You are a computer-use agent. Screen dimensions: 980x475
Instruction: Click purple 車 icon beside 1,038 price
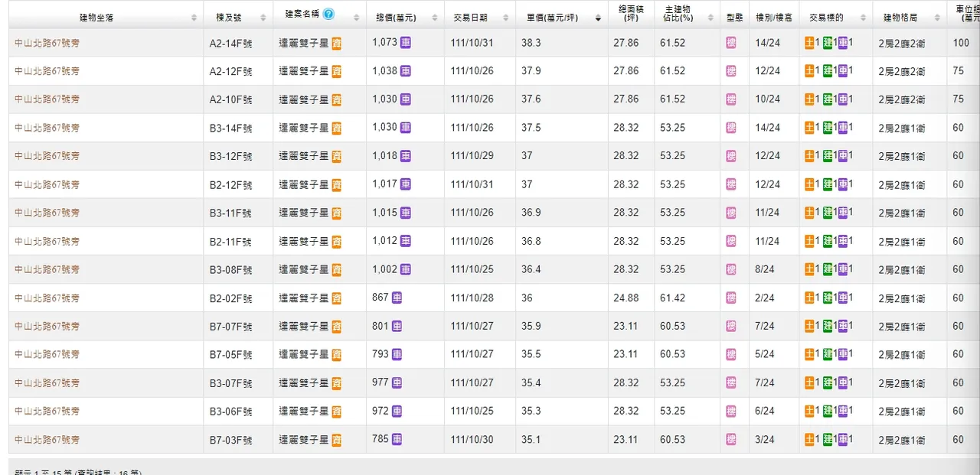click(406, 71)
